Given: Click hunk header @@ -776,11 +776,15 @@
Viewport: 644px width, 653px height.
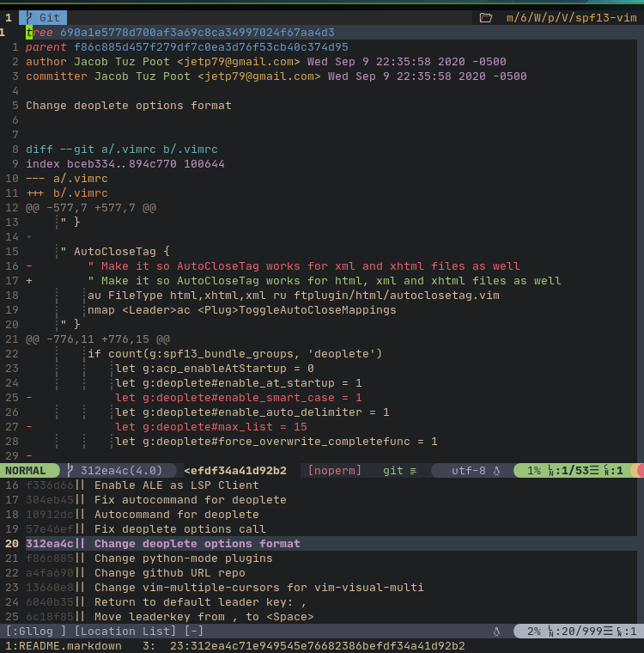Looking at the screenshot, I should 98,339.
